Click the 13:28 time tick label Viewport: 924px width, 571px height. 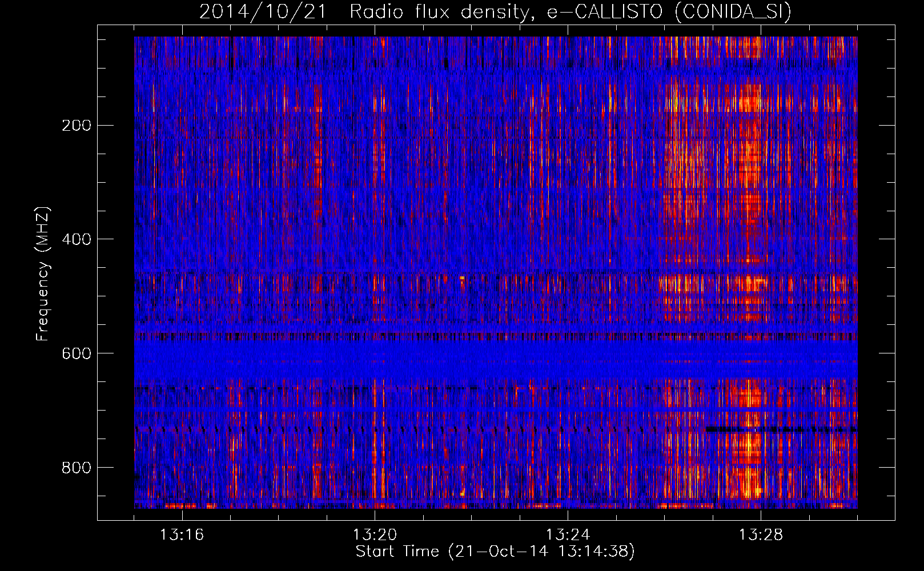(761, 535)
